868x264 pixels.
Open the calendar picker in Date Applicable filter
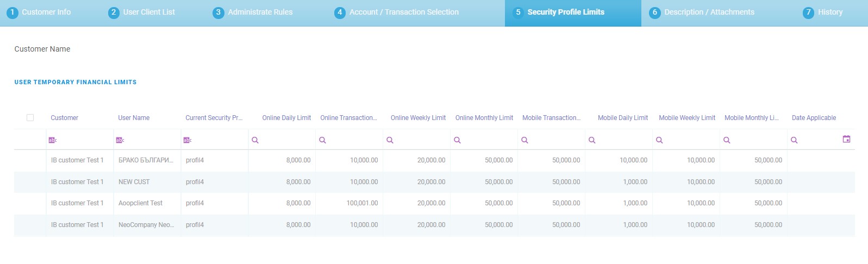click(846, 139)
